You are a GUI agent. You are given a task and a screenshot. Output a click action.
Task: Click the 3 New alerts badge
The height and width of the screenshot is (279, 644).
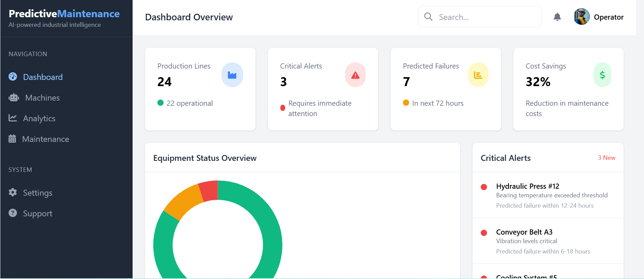click(606, 158)
